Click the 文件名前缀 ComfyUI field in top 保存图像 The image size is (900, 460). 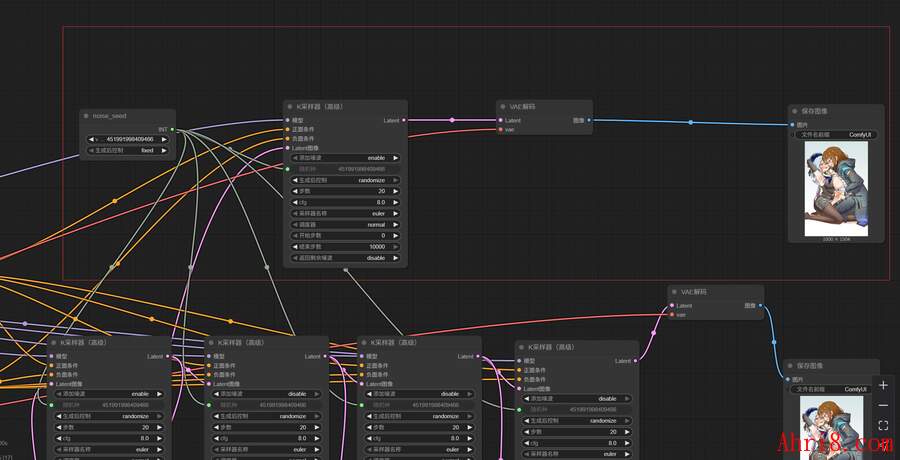836,134
